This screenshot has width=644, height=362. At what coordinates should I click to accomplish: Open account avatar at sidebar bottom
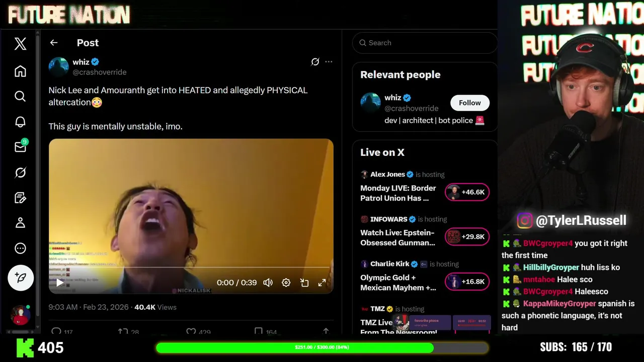(20, 315)
